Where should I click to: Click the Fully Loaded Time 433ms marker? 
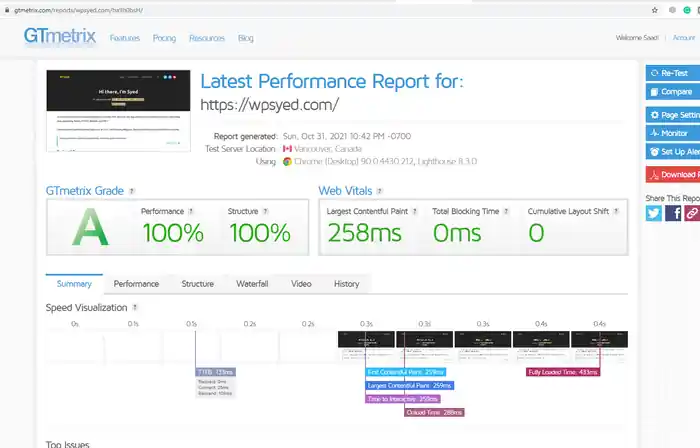pyautogui.click(x=563, y=372)
